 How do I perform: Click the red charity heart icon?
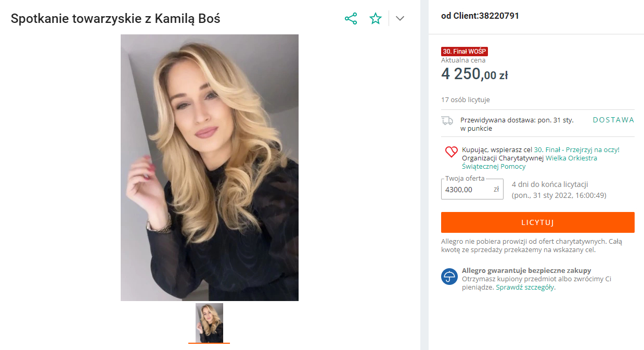click(x=451, y=152)
